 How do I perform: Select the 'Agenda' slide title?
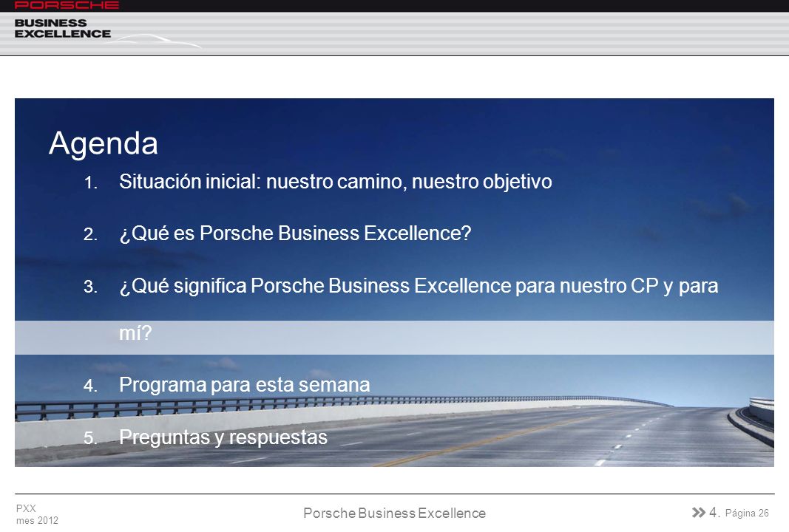click(103, 143)
